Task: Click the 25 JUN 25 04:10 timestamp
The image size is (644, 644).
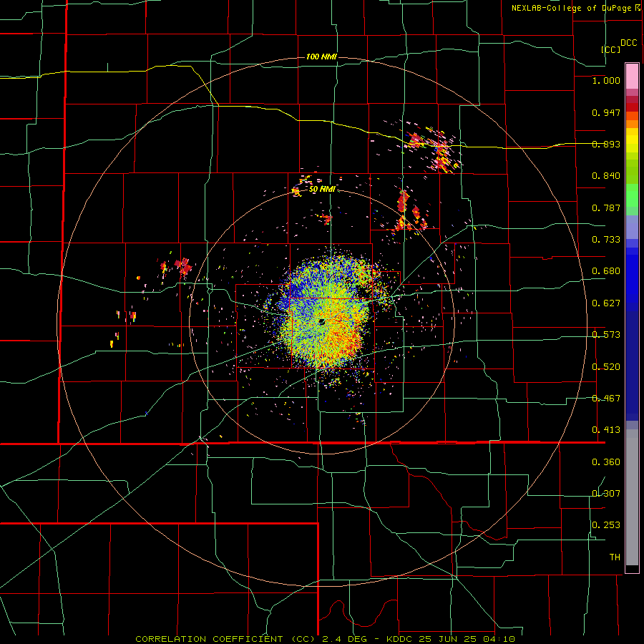Action: [467, 639]
